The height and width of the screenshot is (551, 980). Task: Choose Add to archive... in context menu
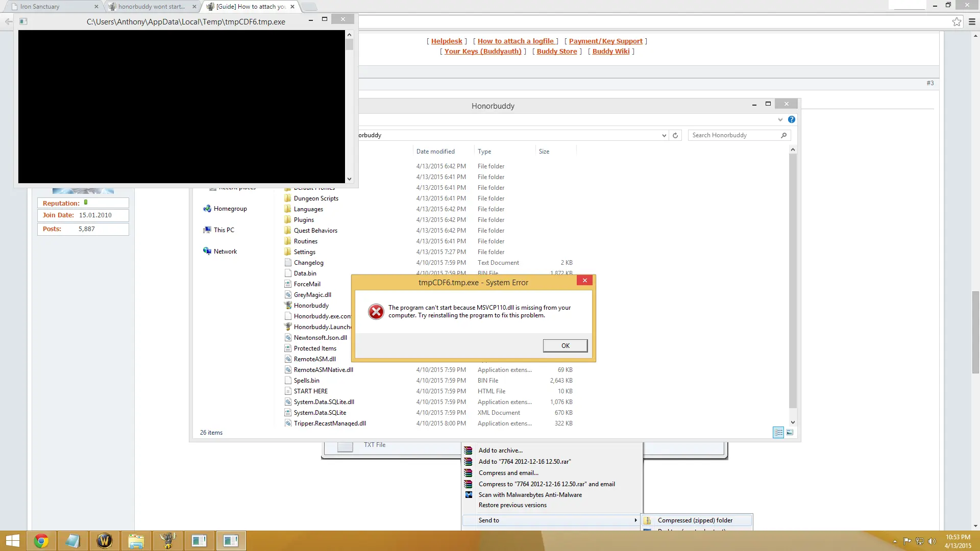(x=500, y=450)
